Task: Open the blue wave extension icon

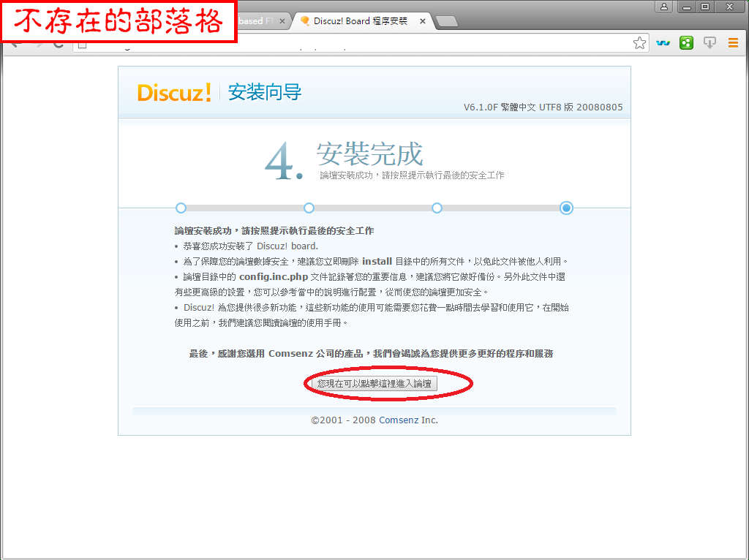Action: point(663,43)
